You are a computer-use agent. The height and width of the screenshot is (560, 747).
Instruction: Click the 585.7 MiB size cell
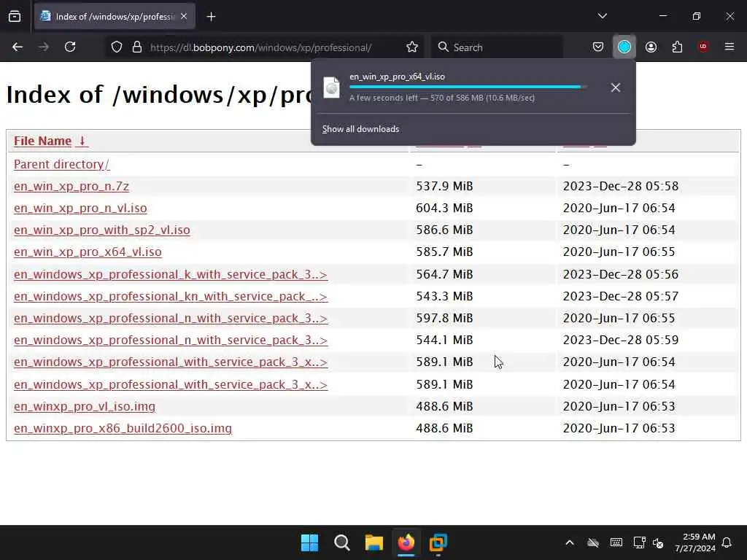444,252
